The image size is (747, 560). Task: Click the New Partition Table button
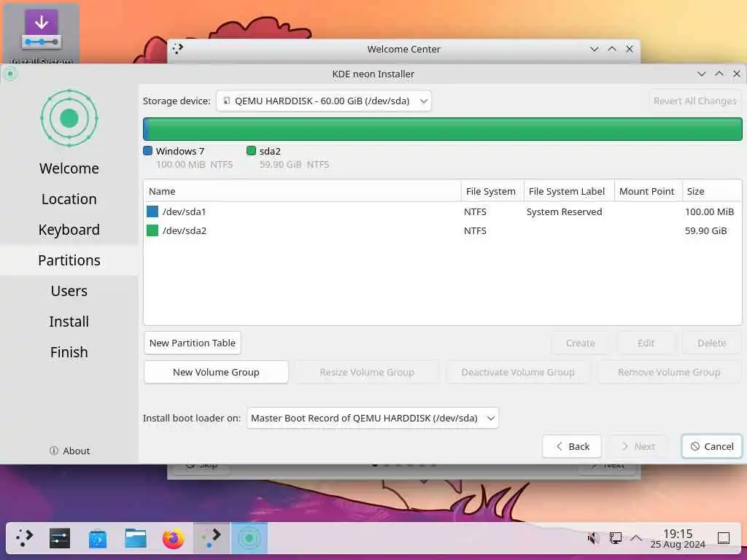click(x=193, y=343)
